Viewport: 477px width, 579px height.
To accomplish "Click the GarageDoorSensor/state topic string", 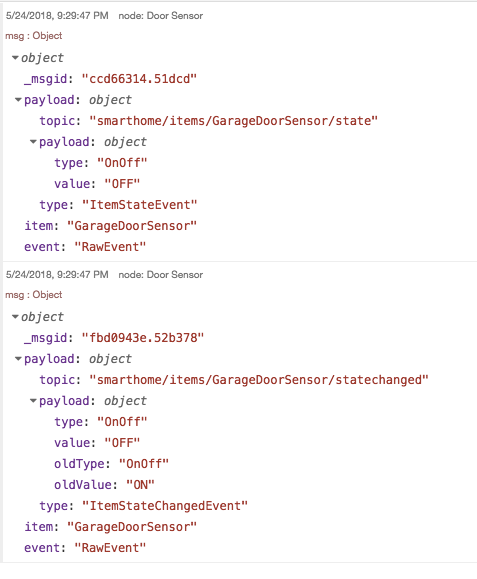I will [234, 121].
